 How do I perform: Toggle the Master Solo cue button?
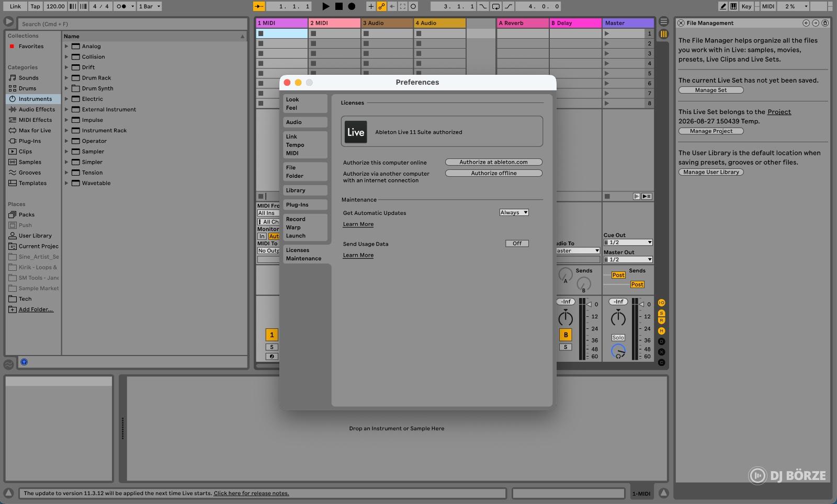pos(618,338)
